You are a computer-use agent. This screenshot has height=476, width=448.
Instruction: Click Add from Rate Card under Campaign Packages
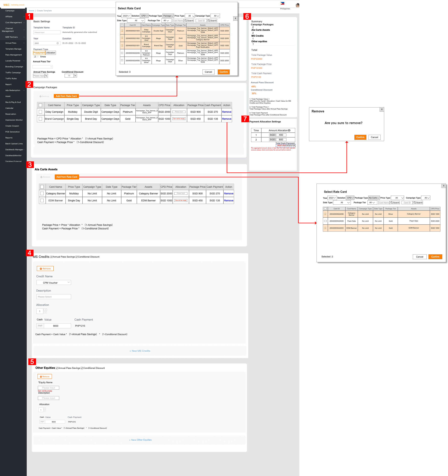point(66,96)
